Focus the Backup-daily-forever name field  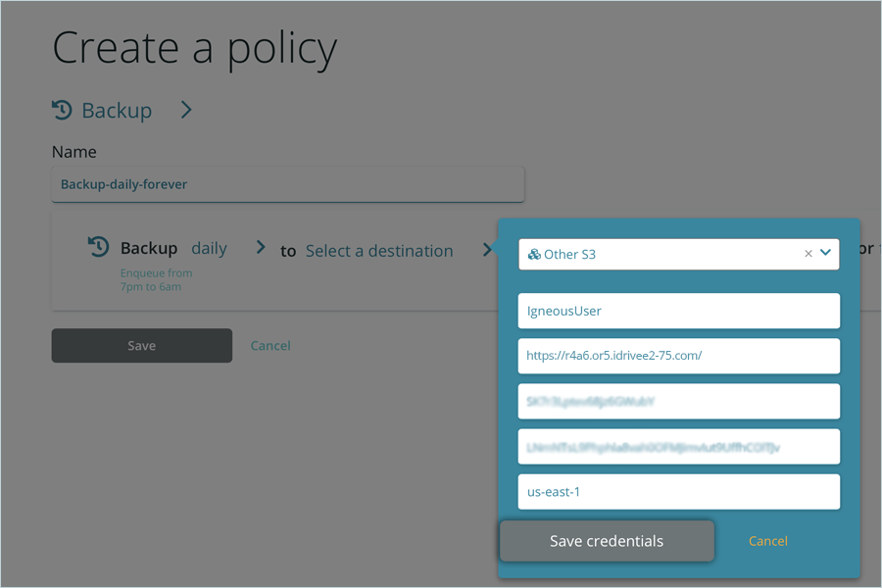(287, 184)
